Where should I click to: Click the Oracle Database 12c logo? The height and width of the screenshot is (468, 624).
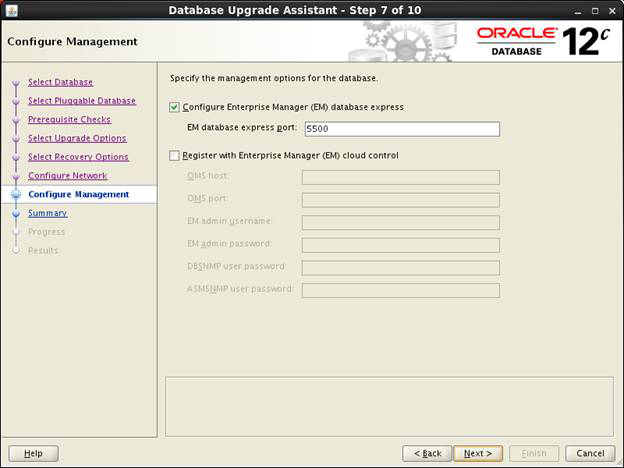coord(542,41)
